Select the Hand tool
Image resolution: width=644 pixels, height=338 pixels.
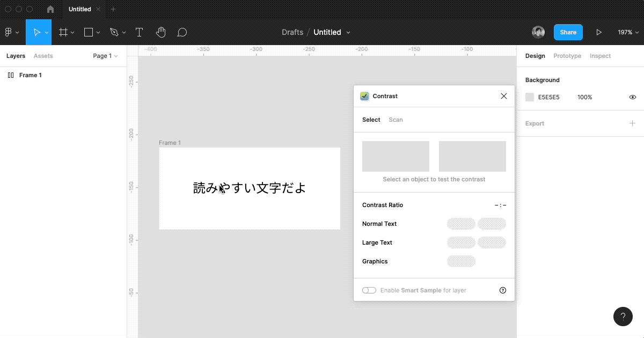160,32
